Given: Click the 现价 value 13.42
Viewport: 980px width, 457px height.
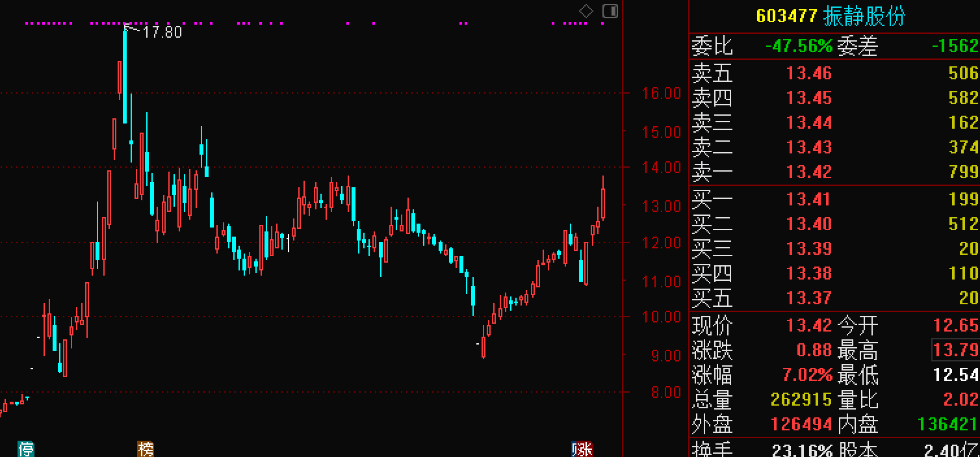Looking at the screenshot, I should [809, 325].
